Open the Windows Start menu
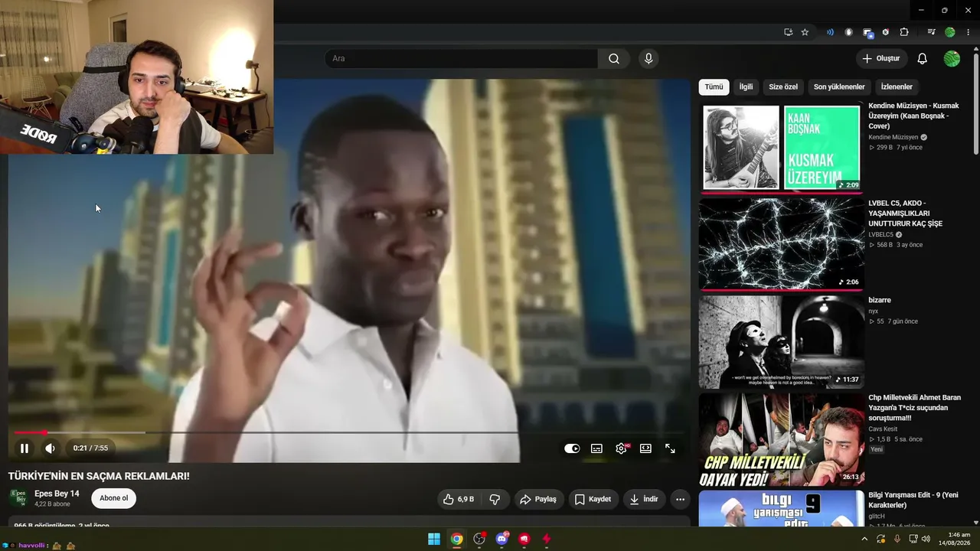The image size is (980, 551). (x=434, y=539)
